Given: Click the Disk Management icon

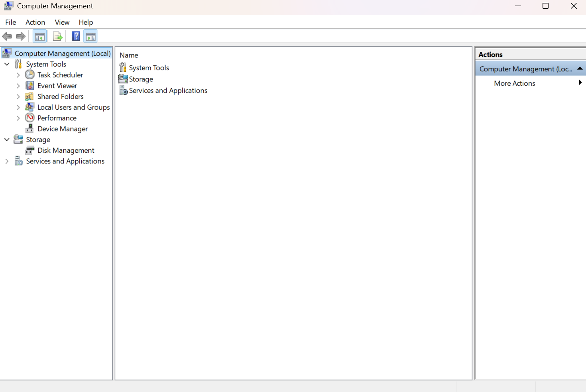Looking at the screenshot, I should [29, 150].
